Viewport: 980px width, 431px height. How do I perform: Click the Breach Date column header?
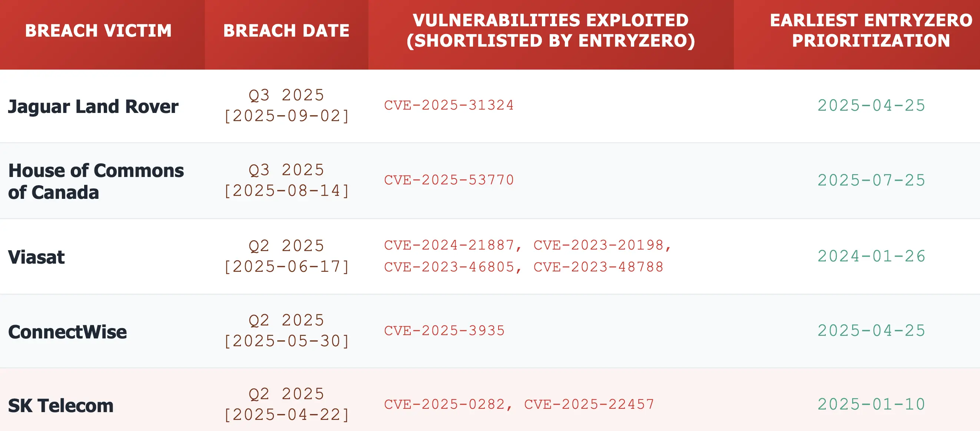coord(286,31)
